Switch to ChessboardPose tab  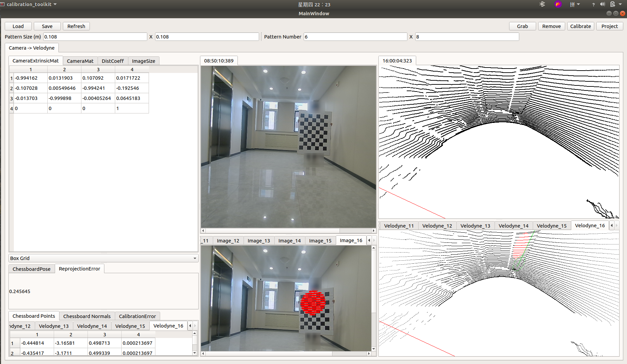point(31,269)
